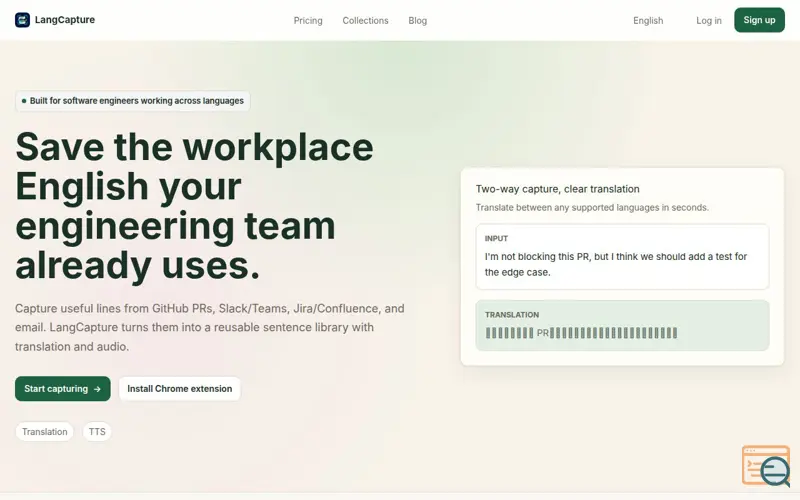Click Install Chrome extension button
Viewport: 800px width, 500px height.
(x=180, y=389)
